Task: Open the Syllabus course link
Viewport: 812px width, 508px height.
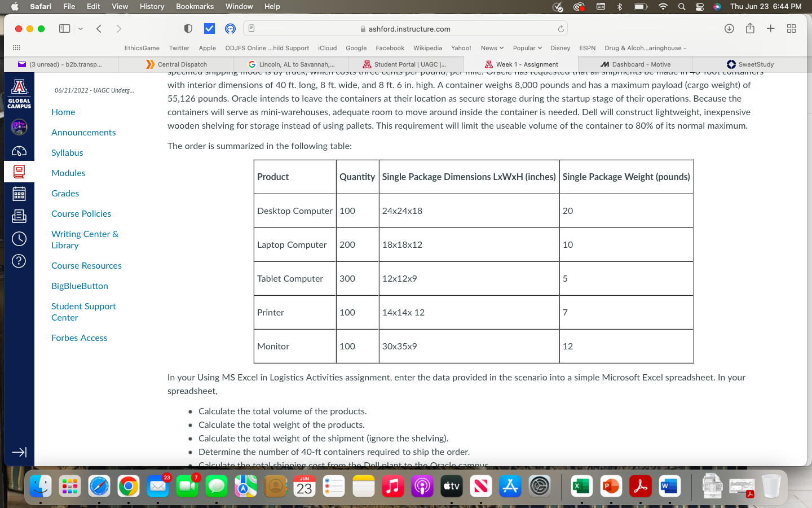Action: click(67, 152)
